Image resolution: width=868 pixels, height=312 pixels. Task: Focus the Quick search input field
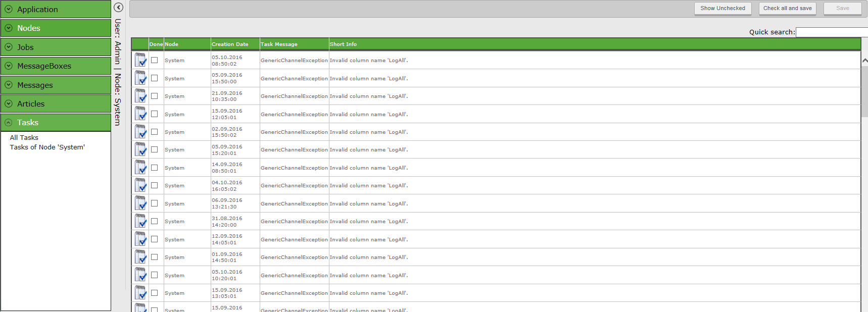pyautogui.click(x=832, y=32)
